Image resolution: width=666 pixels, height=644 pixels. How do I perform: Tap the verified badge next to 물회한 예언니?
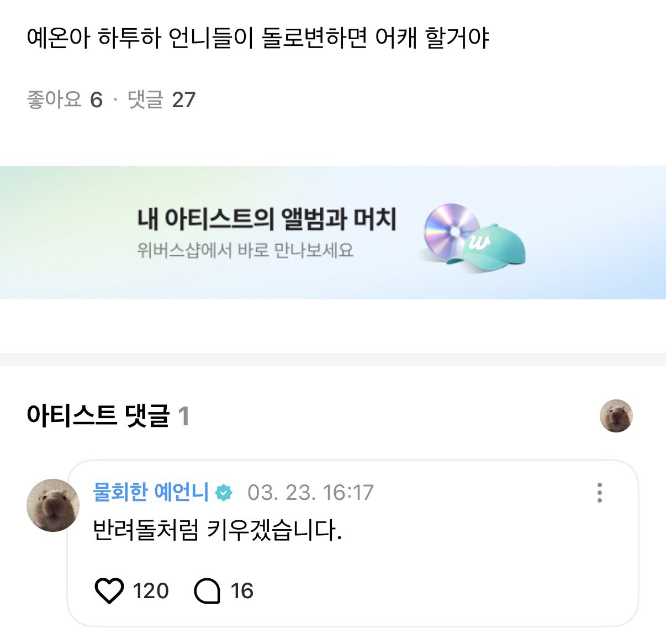[x=224, y=493]
